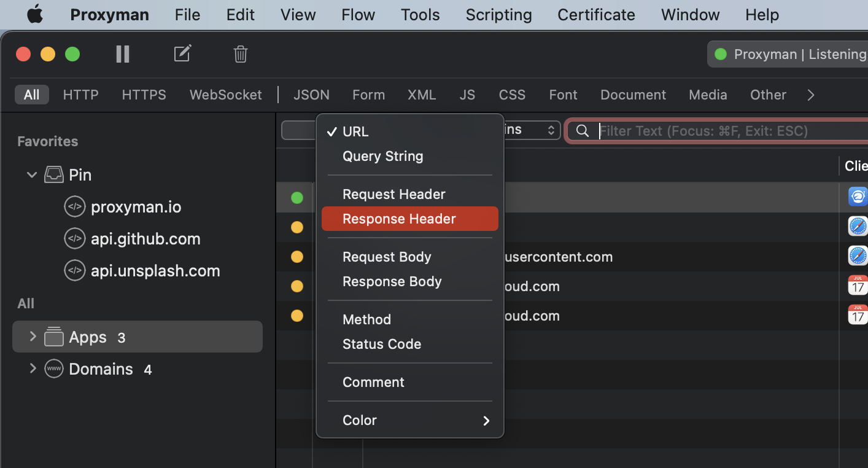Choose Comment filter option
Screen dimensions: 868x468
point(410,382)
